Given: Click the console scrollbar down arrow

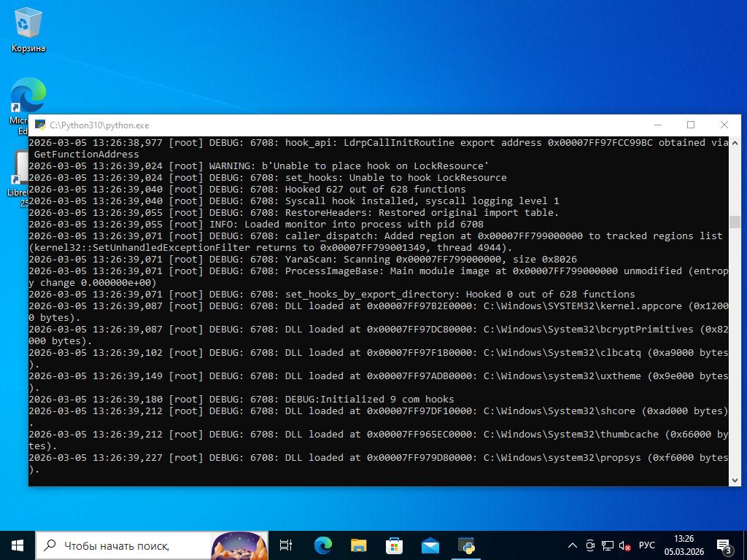Looking at the screenshot, I should (x=735, y=479).
